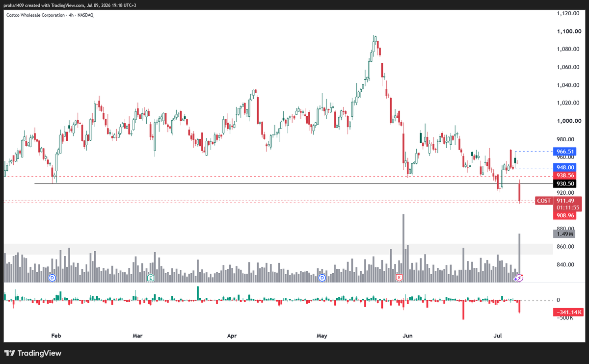The width and height of the screenshot is (589, 364).
Task: Click the May date axis label
Action: 321,336
